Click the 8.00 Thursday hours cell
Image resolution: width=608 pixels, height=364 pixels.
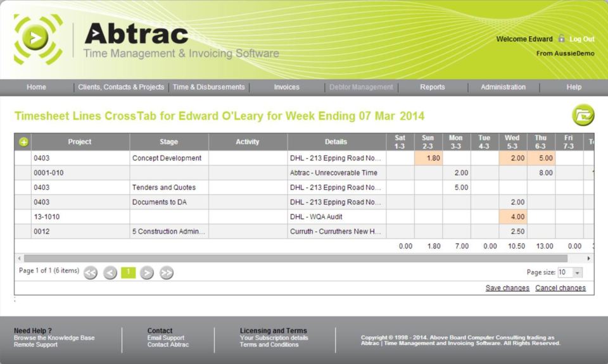coord(541,173)
